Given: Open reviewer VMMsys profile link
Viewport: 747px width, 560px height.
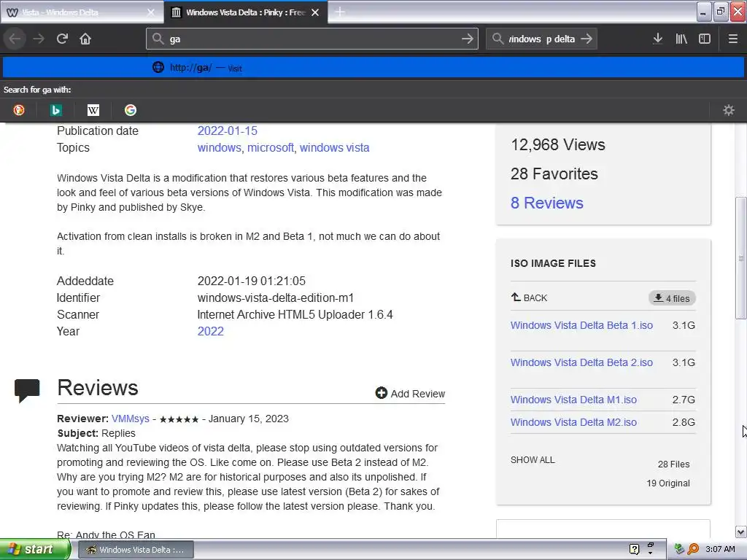Looking at the screenshot, I should click(x=130, y=419).
